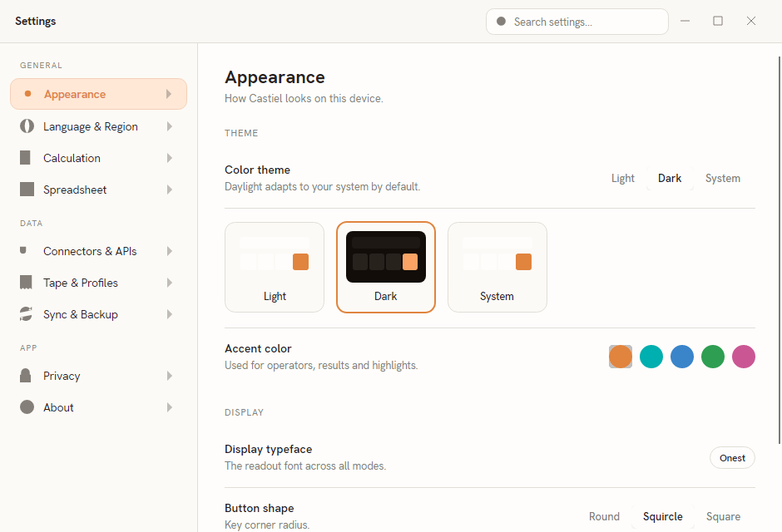Click the "Accent color" label
The width and height of the screenshot is (782, 532).
[x=258, y=348]
